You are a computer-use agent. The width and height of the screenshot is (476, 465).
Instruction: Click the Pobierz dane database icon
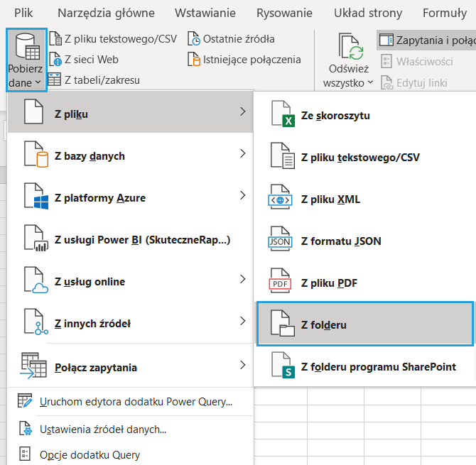point(26,47)
